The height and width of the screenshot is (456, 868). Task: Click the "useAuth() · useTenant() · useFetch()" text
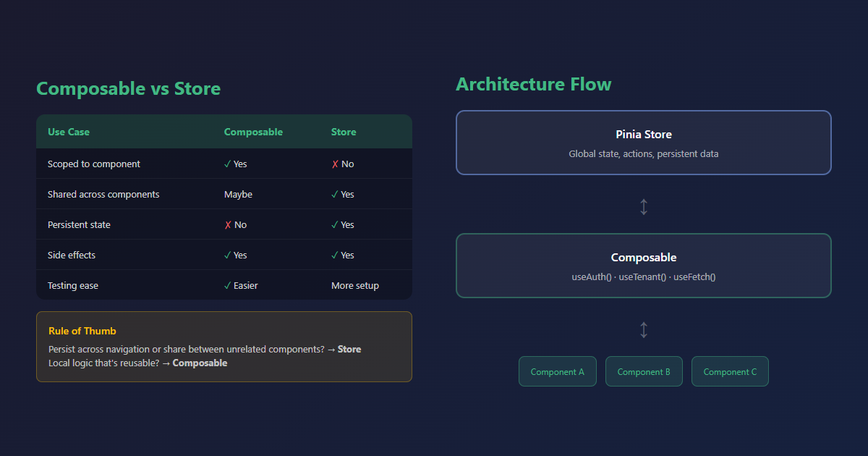click(x=644, y=277)
